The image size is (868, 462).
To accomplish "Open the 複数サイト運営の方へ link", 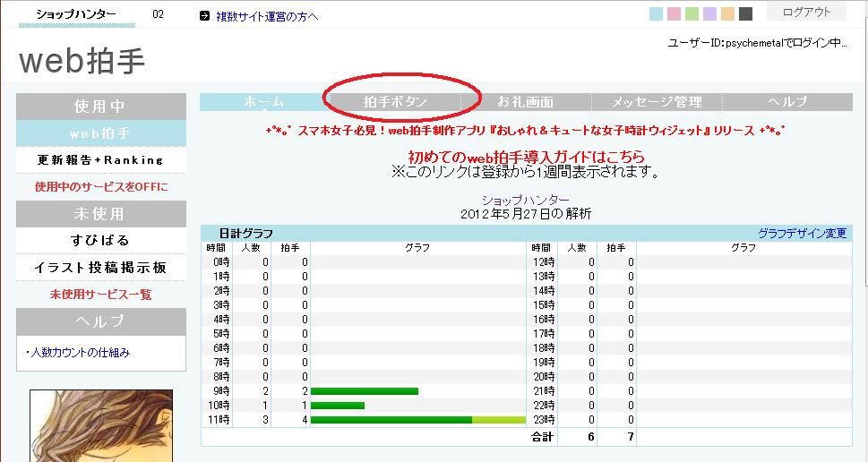I will click(267, 16).
